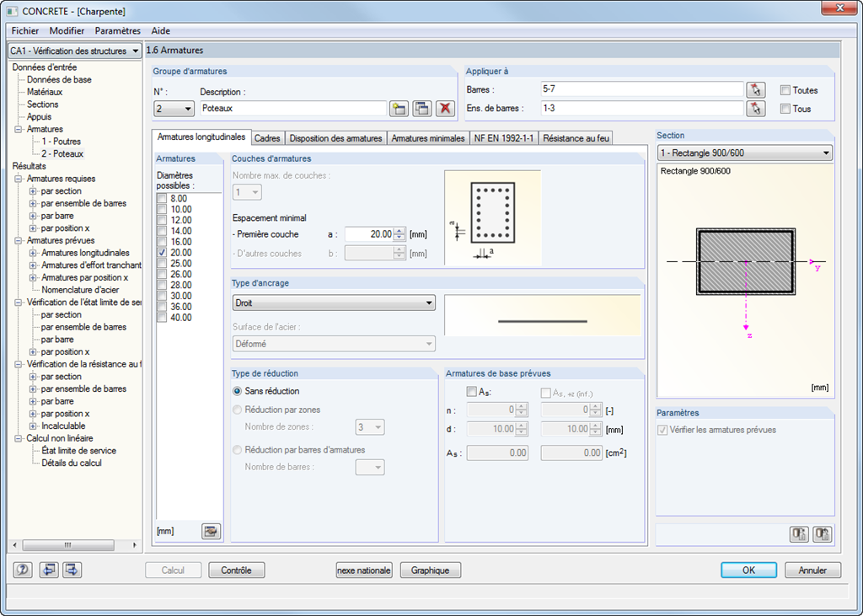Viewport: 863px width, 616px height.
Task: Expand the par section node under Armatures requises
Action: coord(33,191)
